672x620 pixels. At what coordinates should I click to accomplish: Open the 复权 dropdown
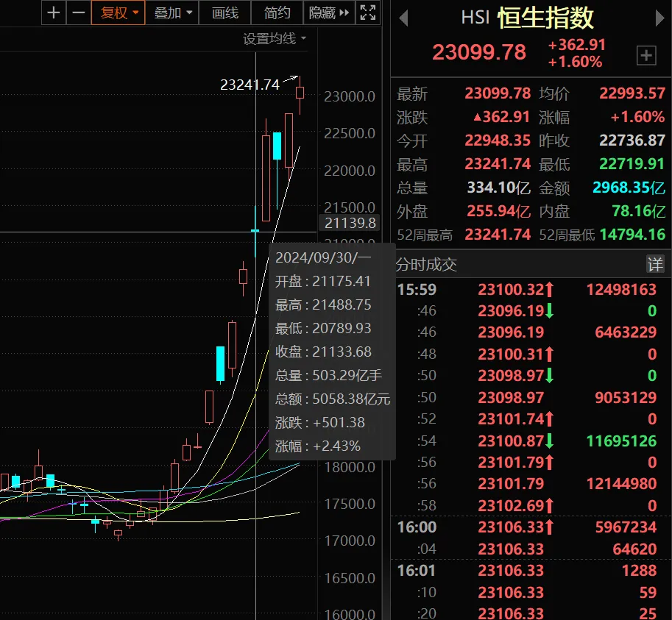click(x=119, y=13)
